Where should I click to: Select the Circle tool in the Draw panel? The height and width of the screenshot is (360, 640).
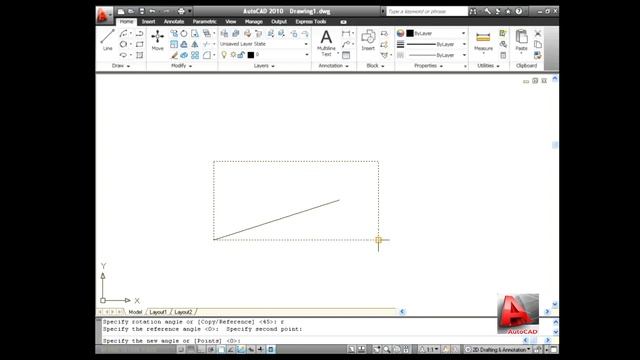pos(123,44)
